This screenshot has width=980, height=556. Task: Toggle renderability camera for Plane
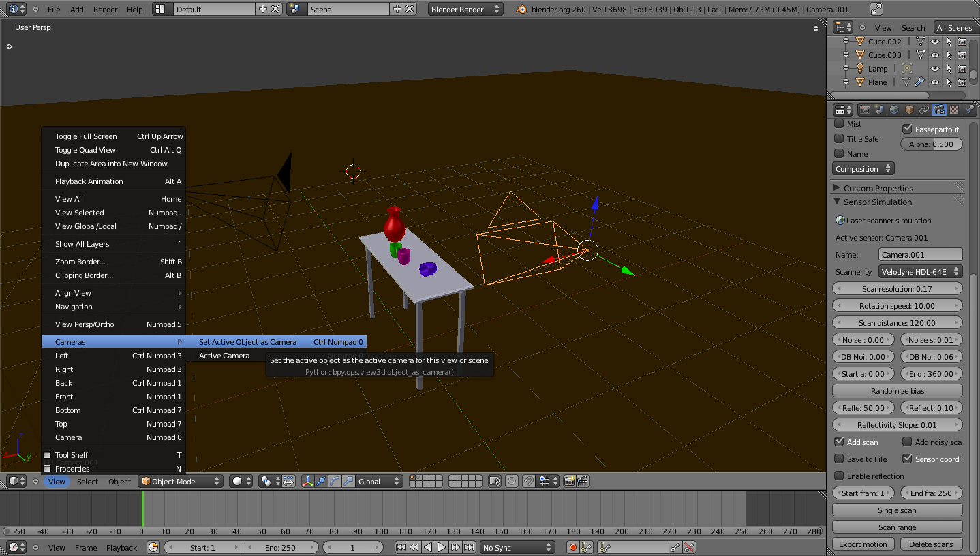pyautogui.click(x=962, y=82)
